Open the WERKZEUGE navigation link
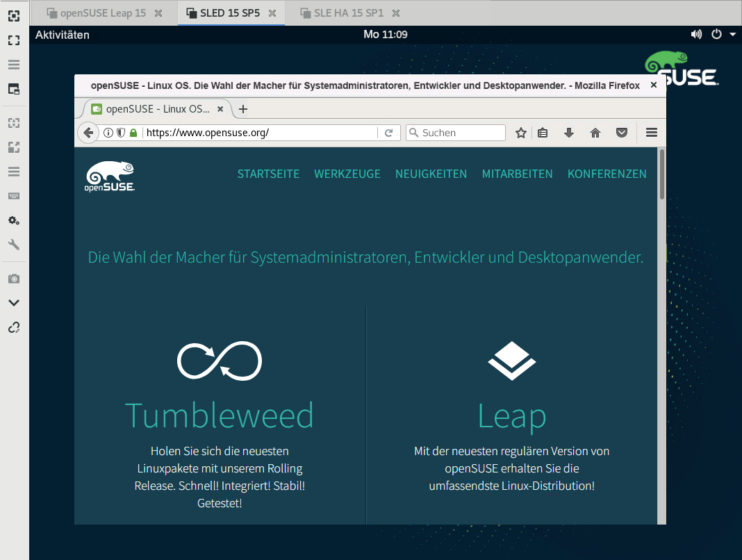The width and height of the screenshot is (742, 560). 347,174
